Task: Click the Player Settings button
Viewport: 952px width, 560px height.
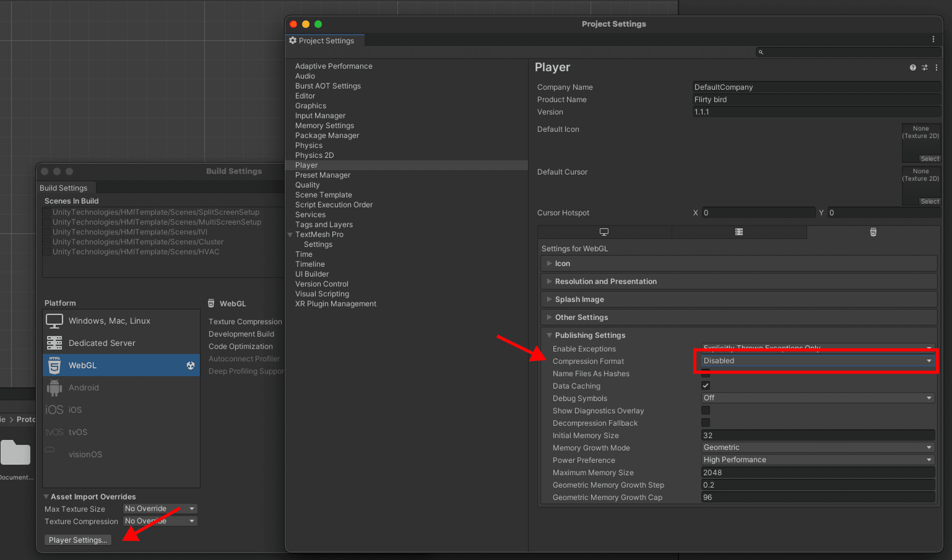Action: [x=78, y=540]
